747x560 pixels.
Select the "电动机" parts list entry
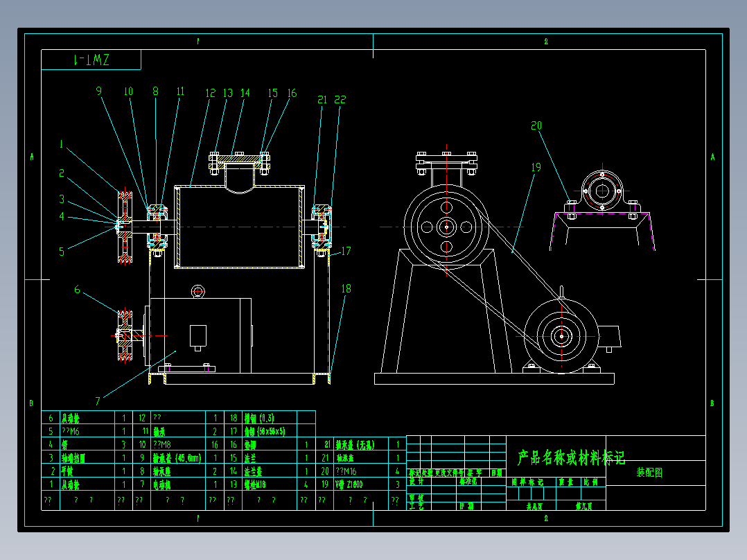(162, 484)
